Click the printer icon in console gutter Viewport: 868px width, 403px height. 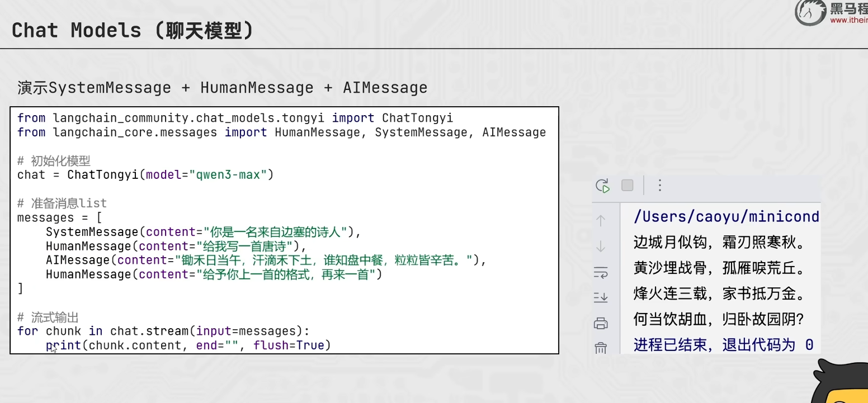[x=601, y=323]
